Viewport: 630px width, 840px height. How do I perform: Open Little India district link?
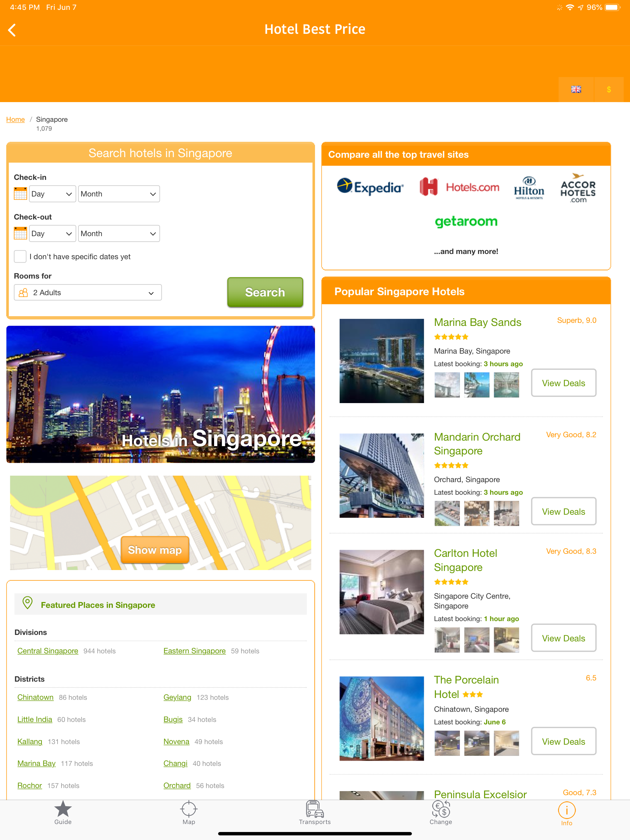click(x=34, y=719)
